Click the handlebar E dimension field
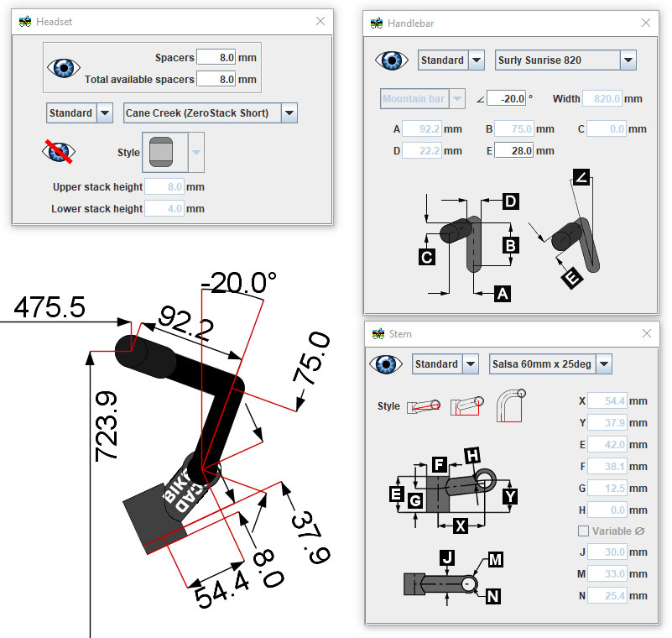 513,151
